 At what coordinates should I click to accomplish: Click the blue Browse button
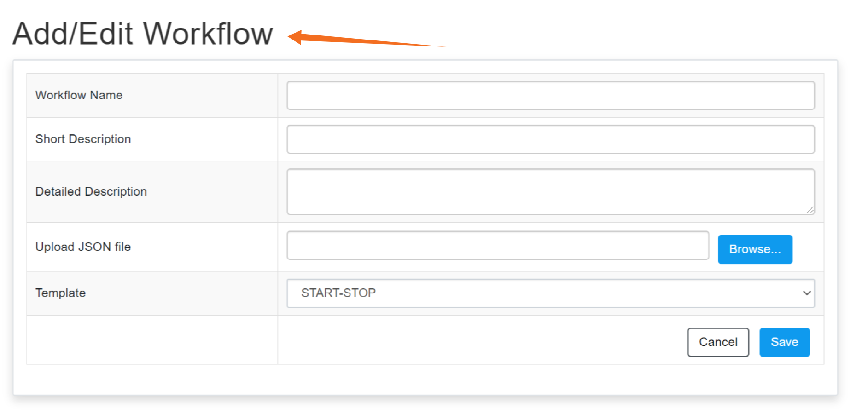point(755,249)
